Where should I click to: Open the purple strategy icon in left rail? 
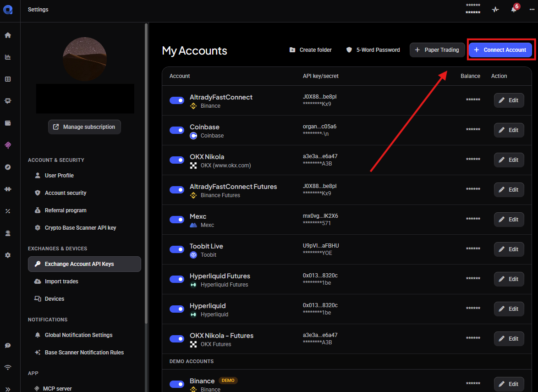coord(8,145)
